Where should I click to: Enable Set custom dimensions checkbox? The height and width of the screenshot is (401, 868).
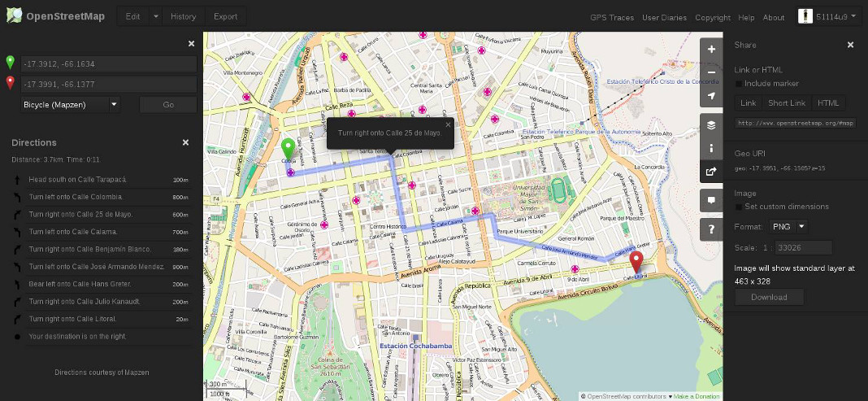point(738,207)
